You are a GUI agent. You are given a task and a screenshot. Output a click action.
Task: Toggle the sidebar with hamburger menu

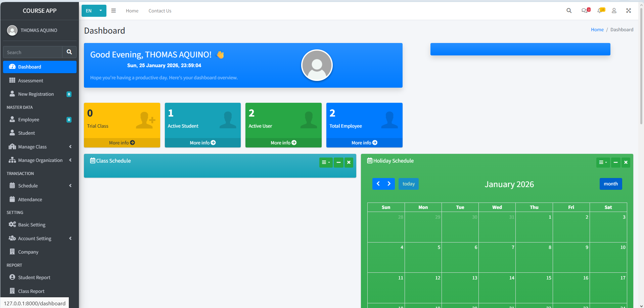[x=113, y=11]
